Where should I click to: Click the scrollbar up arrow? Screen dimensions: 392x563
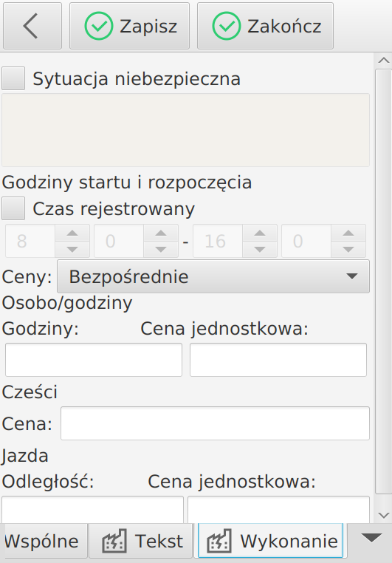pyautogui.click(x=384, y=61)
